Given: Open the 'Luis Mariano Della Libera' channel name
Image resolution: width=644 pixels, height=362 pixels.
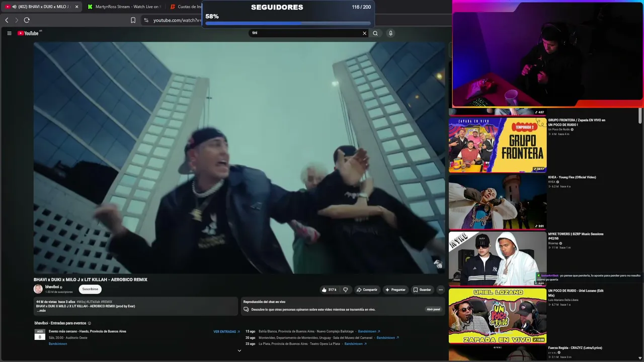Looking at the screenshot, I should tap(563, 300).
